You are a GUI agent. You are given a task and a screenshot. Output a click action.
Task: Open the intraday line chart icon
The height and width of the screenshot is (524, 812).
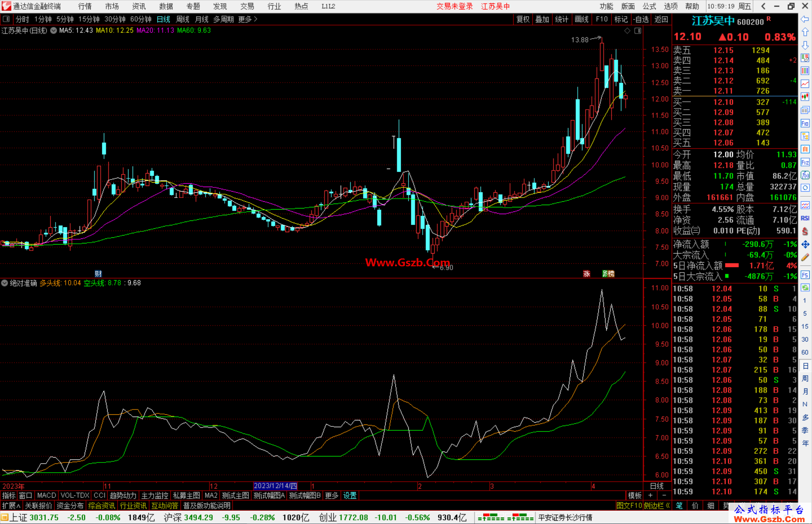pyautogui.click(x=805, y=84)
